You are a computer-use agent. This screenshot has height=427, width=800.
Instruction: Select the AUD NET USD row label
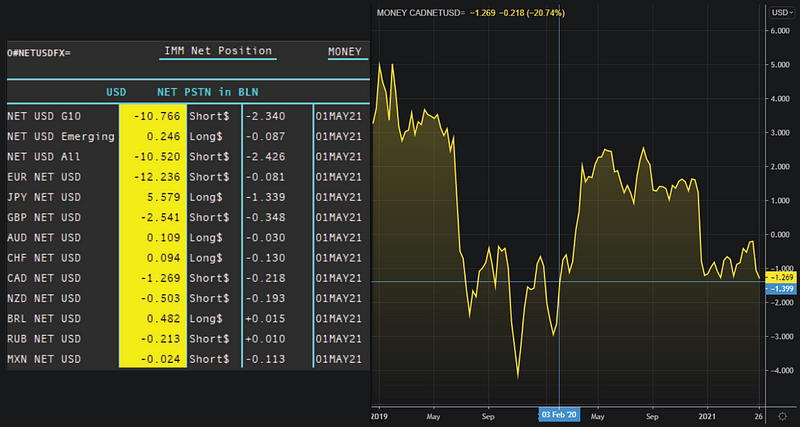click(x=44, y=238)
